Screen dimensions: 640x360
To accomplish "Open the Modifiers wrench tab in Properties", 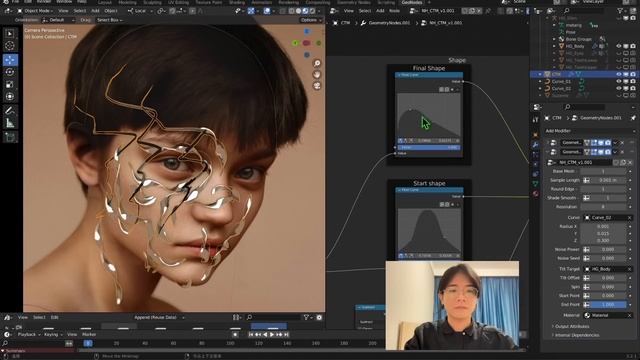I will coord(536,144).
